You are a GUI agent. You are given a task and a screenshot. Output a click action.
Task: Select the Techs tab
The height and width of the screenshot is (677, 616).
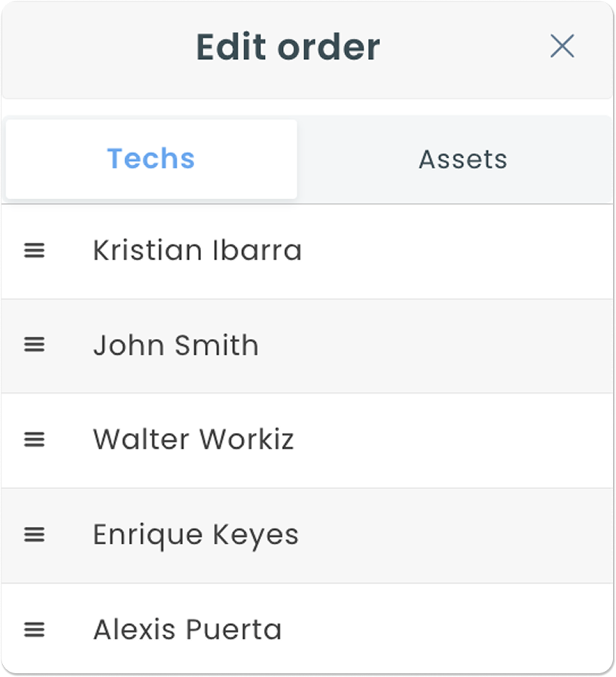[151, 158]
